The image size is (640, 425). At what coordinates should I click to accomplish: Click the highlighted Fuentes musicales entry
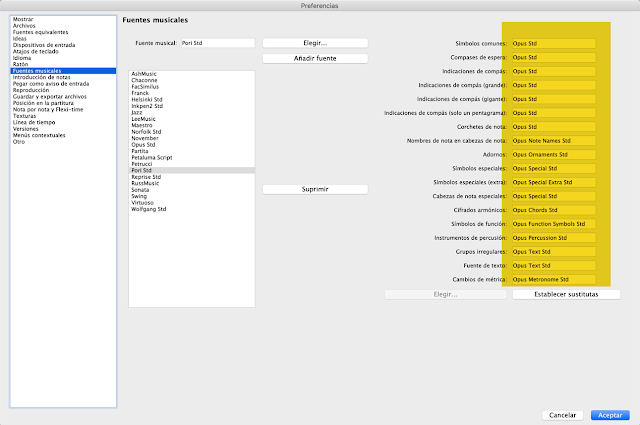[63, 71]
